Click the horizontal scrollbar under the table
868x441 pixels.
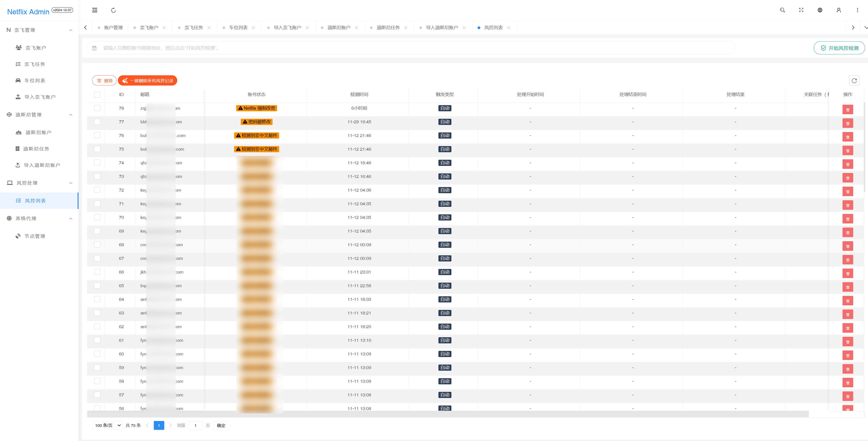click(448, 414)
